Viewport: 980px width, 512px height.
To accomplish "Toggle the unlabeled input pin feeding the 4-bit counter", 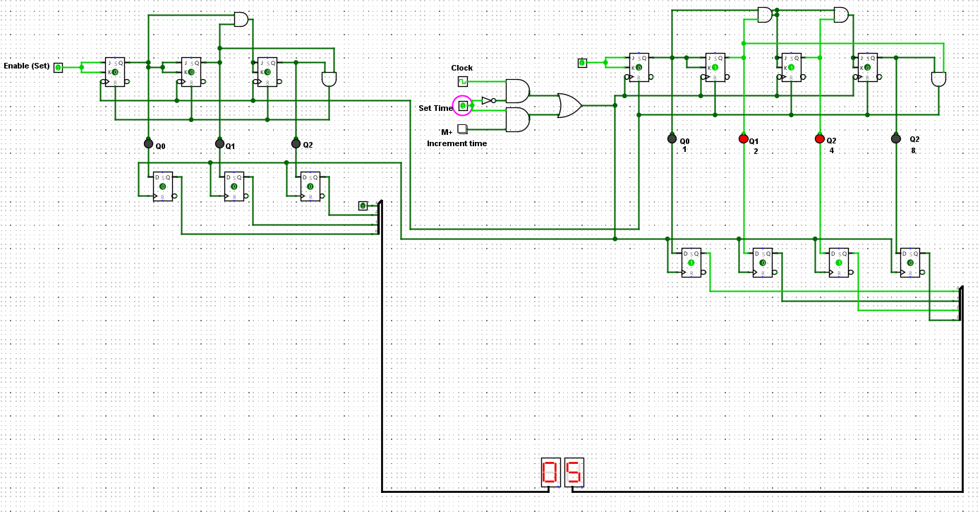I will pyautogui.click(x=582, y=63).
